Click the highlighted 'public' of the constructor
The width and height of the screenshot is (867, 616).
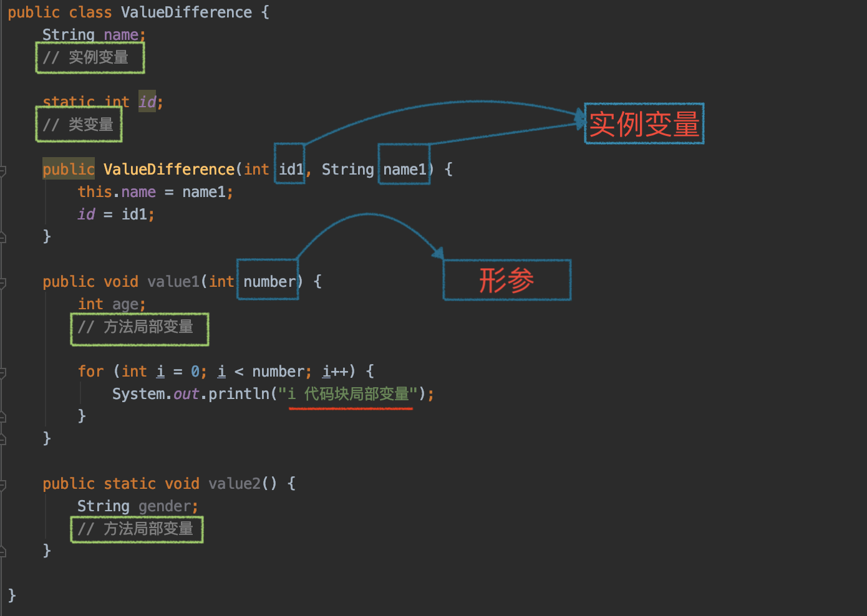69,170
